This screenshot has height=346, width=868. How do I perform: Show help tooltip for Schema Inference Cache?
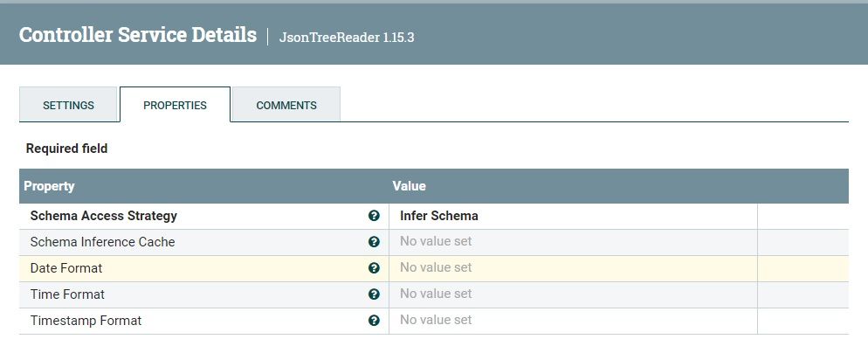click(x=374, y=242)
